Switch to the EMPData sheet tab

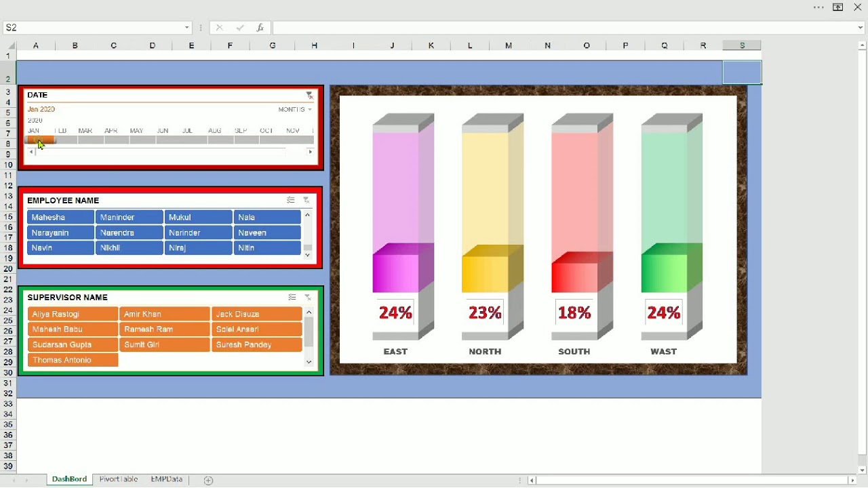click(x=167, y=479)
